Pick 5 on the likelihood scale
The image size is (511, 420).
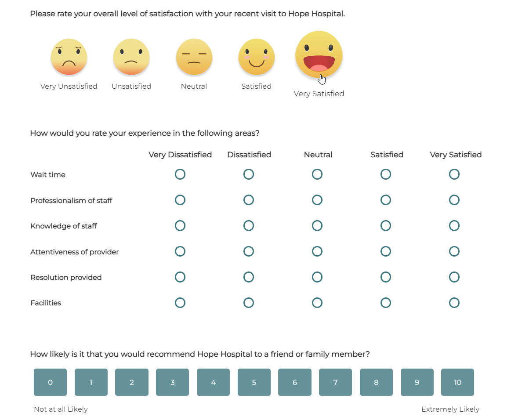coord(254,382)
